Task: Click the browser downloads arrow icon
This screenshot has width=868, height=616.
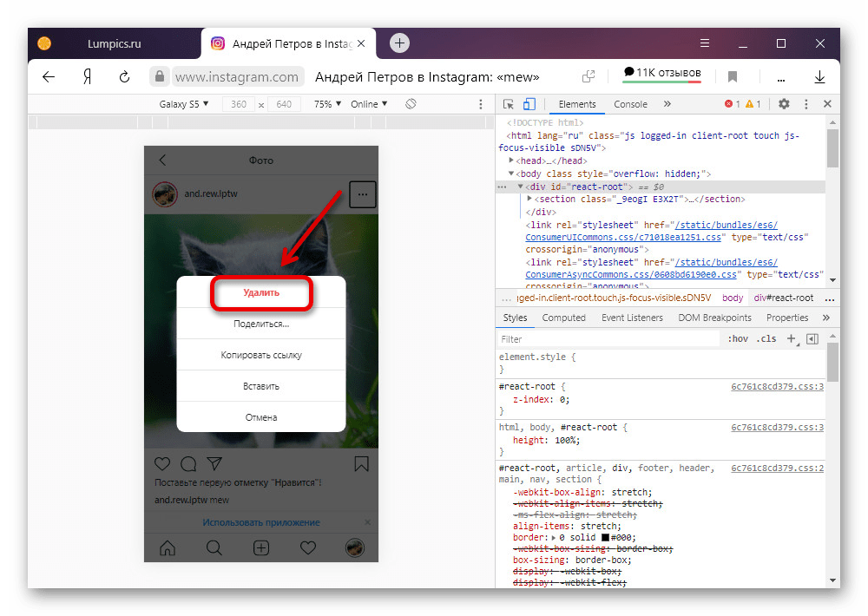Action: pos(819,76)
